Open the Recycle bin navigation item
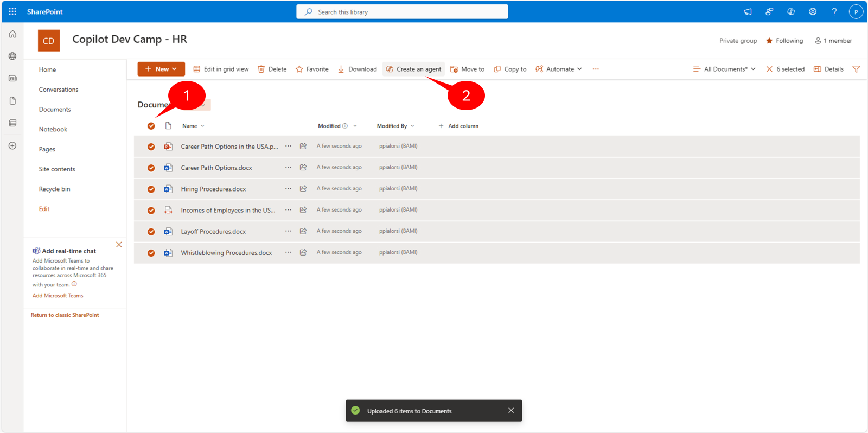868x433 pixels. click(54, 189)
